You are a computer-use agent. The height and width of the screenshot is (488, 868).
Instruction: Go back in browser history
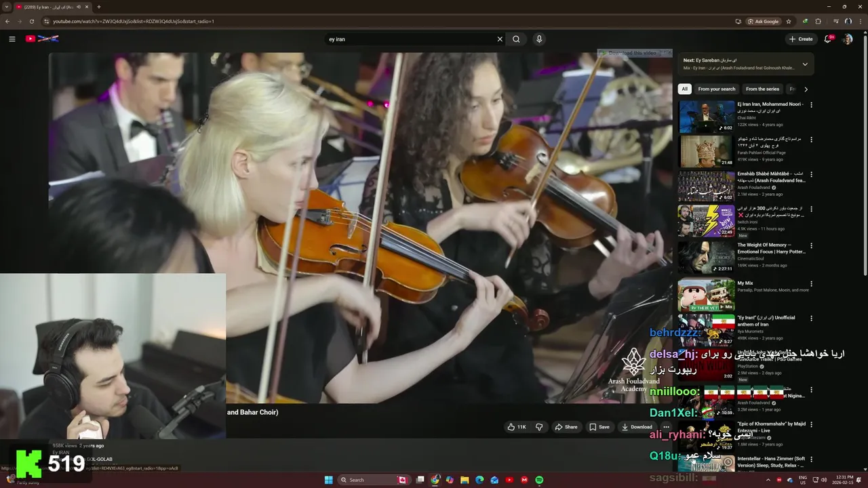click(x=7, y=21)
